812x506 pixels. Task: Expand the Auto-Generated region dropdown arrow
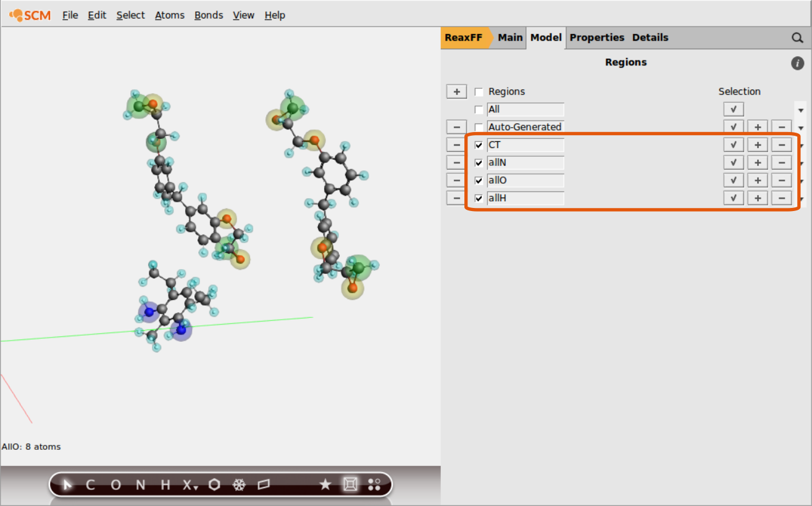click(x=801, y=128)
